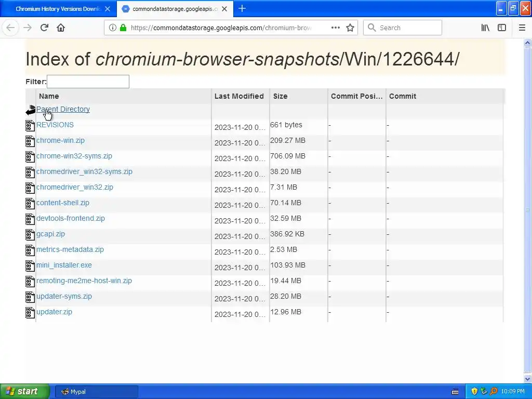Image resolution: width=532 pixels, height=399 pixels.
Task: Click the file icon beside chrome-win32-syms.zip
Action: pos(30,157)
